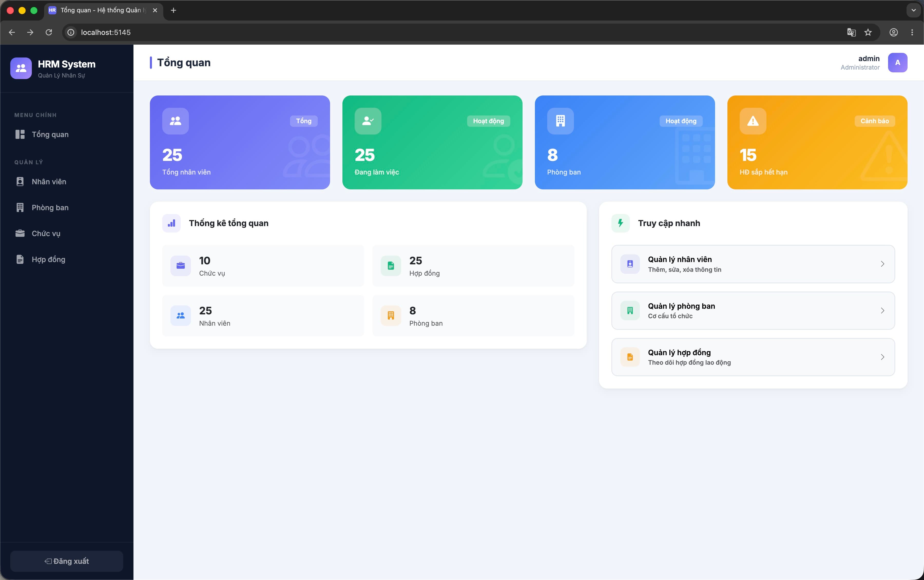Expand Quản lý hợp đồng chevron arrow

coord(882,357)
